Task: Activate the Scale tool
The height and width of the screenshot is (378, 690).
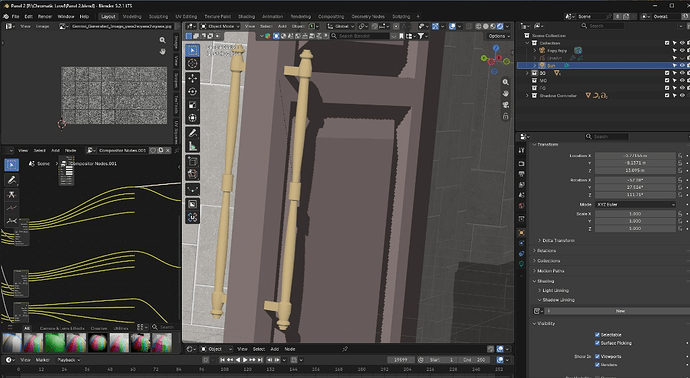Action: tap(192, 105)
